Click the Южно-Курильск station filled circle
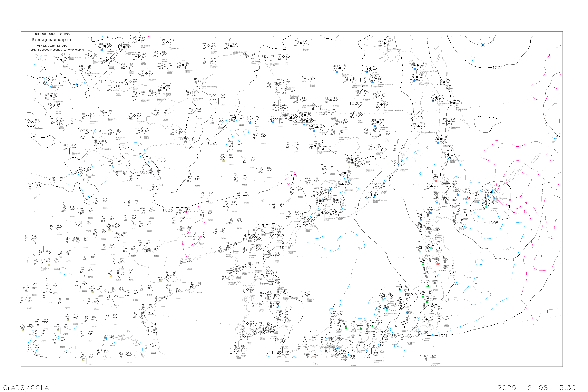The image size is (588, 392). (491, 192)
